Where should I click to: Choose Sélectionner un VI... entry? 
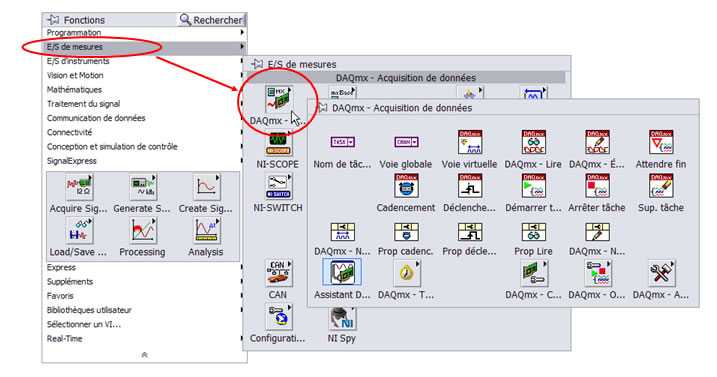click(x=84, y=324)
